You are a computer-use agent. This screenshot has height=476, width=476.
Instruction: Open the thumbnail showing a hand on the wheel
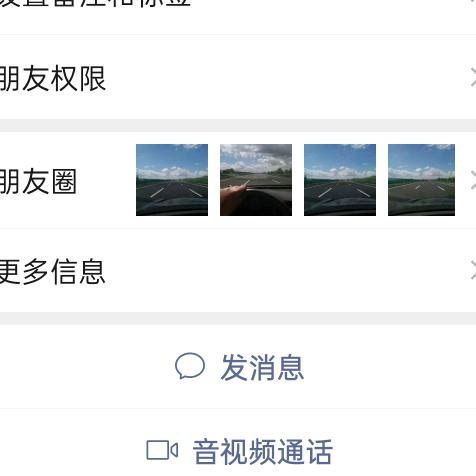click(256, 180)
